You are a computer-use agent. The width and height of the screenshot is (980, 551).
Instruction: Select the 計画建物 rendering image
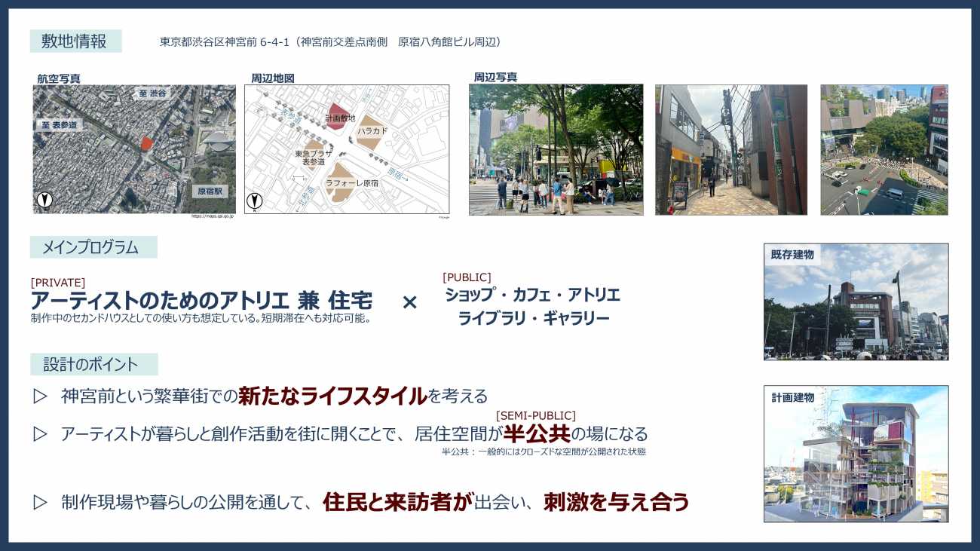click(x=856, y=454)
